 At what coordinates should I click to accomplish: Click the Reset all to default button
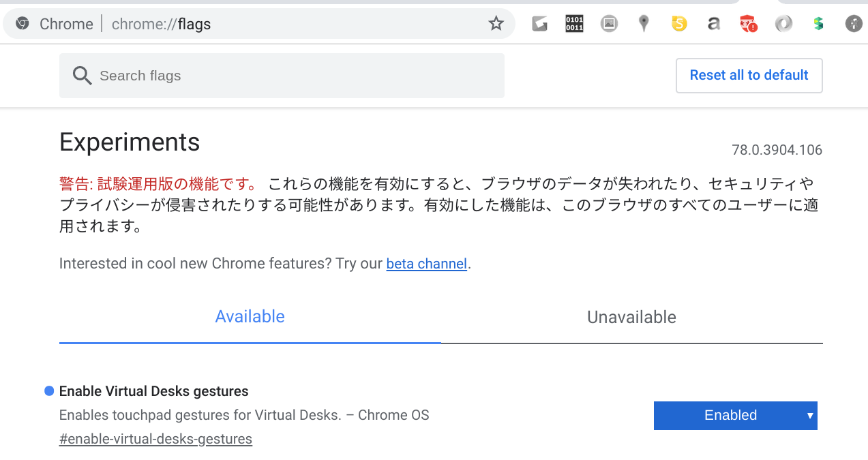pyautogui.click(x=749, y=76)
